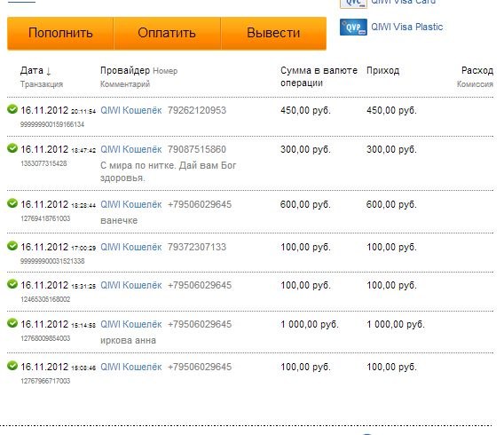Image resolution: width=504 pixels, height=435 pixels.
Task: Click the success icon for the 17:00:29 transaction
Action: pos(12,246)
